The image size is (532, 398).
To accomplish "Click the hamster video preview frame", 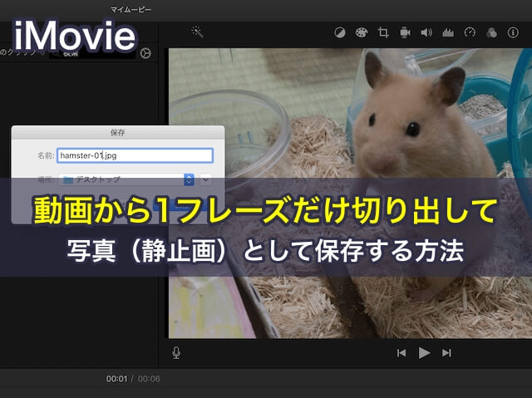I will click(x=350, y=194).
